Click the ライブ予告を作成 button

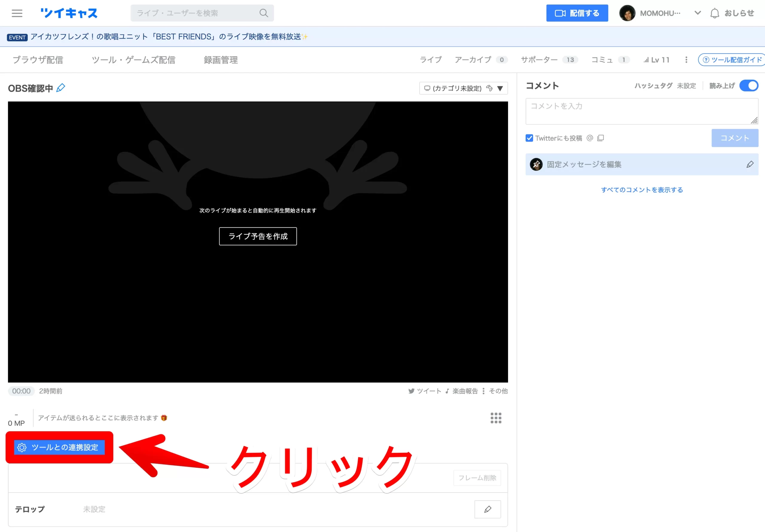click(258, 236)
